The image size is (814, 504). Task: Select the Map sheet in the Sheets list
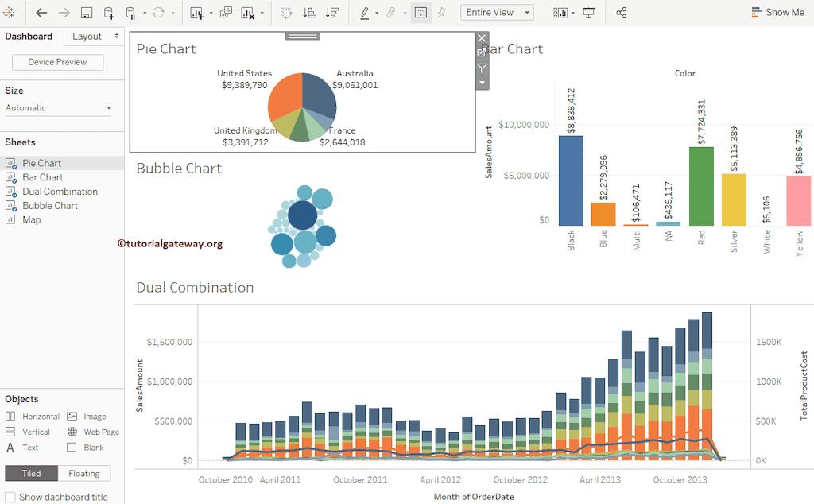(32, 219)
